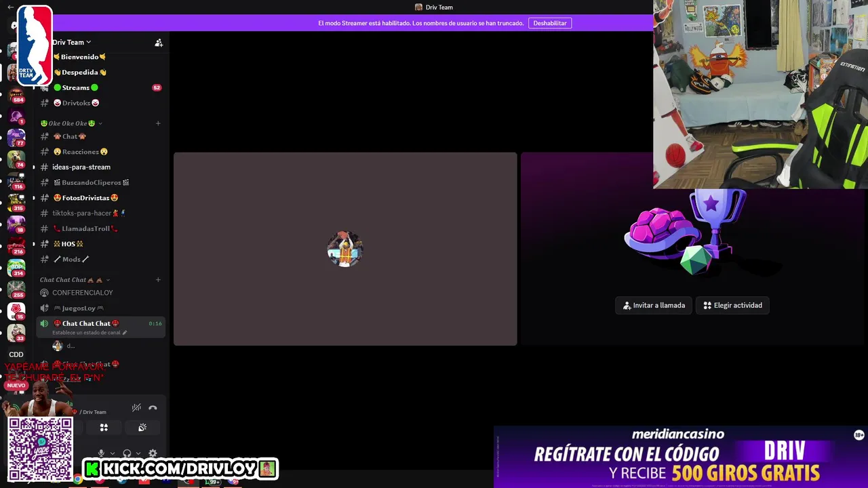The image size is (868, 488).
Task: Click Establece un estado de canal
Action: tap(86, 333)
